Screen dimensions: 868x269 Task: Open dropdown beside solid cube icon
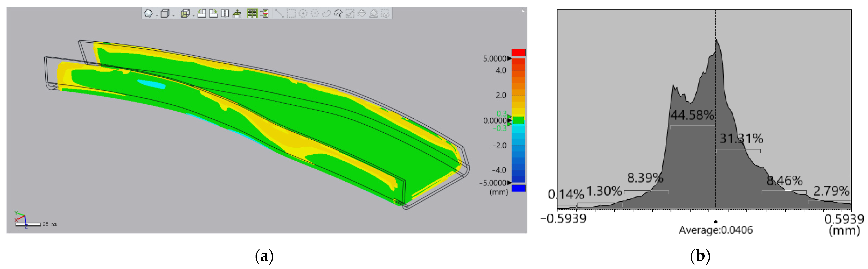(174, 15)
